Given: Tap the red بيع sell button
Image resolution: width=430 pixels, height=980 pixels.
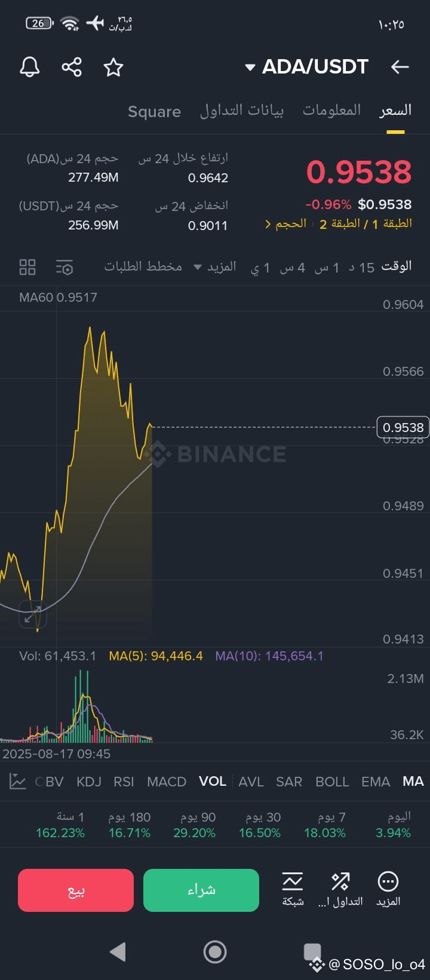Looking at the screenshot, I should [76, 890].
